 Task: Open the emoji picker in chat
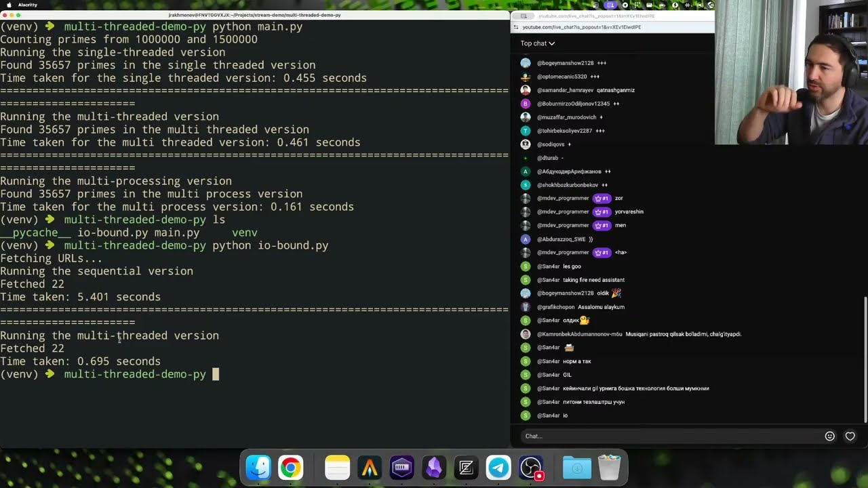click(x=829, y=436)
